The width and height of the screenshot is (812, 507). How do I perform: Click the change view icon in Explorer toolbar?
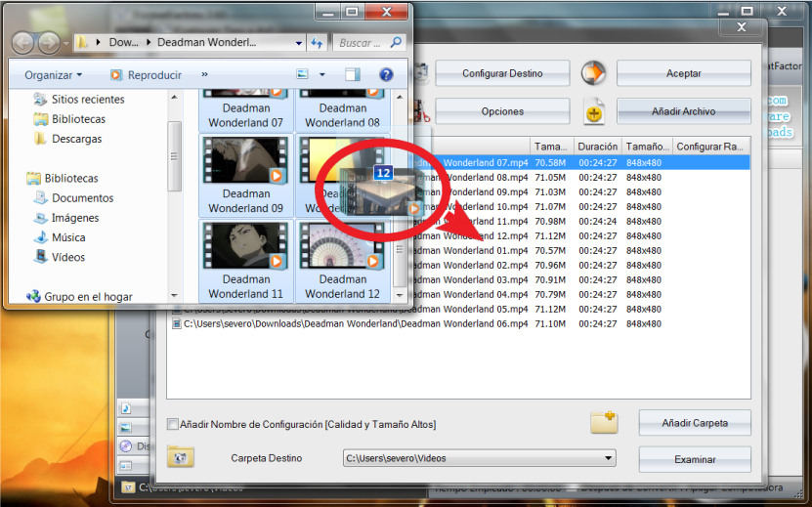click(303, 74)
